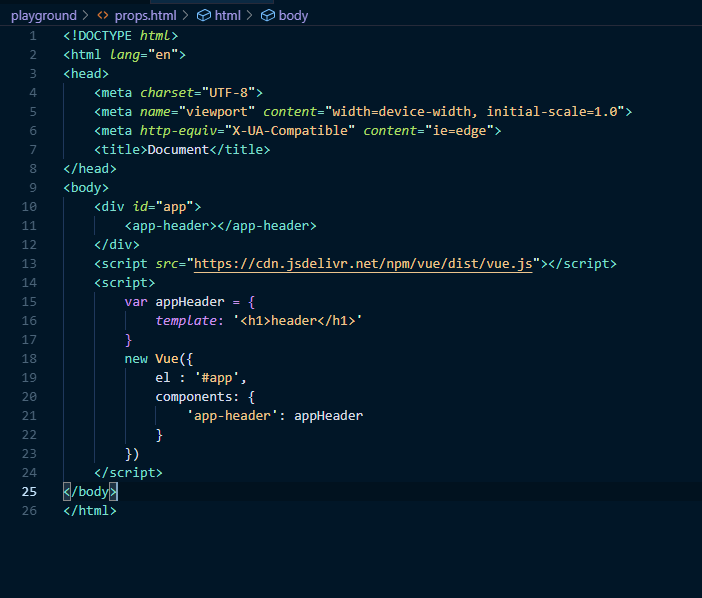Click the 'lang' attribute on line 2
This screenshot has width=702, height=598.
coord(125,55)
